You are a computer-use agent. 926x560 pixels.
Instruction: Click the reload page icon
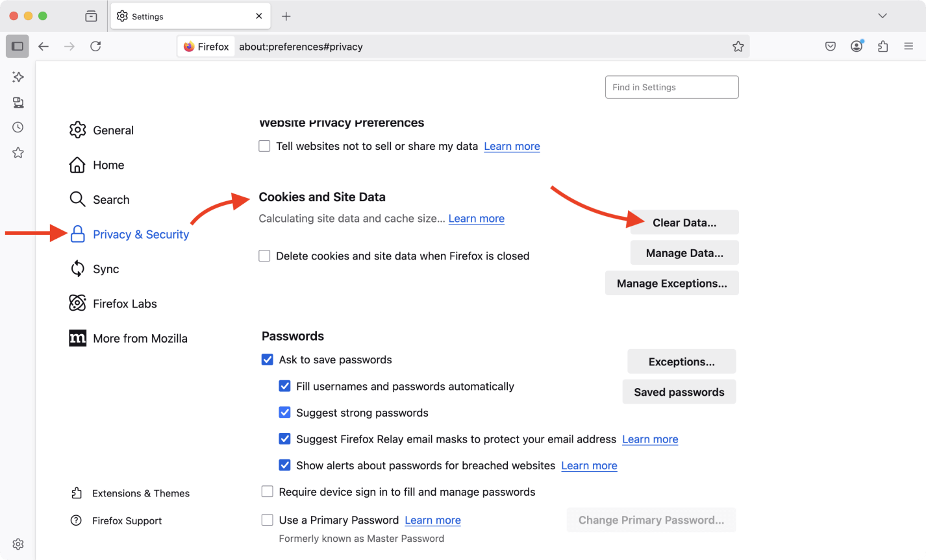point(95,47)
